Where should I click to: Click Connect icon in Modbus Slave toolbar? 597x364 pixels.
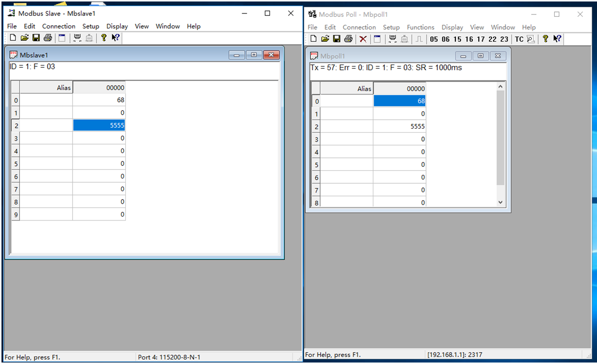click(77, 38)
